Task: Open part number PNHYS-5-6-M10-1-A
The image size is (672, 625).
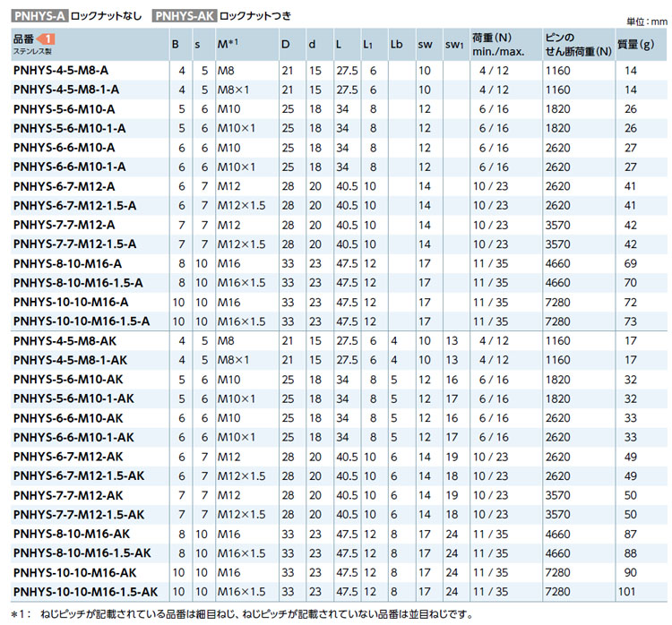Action: point(69,128)
